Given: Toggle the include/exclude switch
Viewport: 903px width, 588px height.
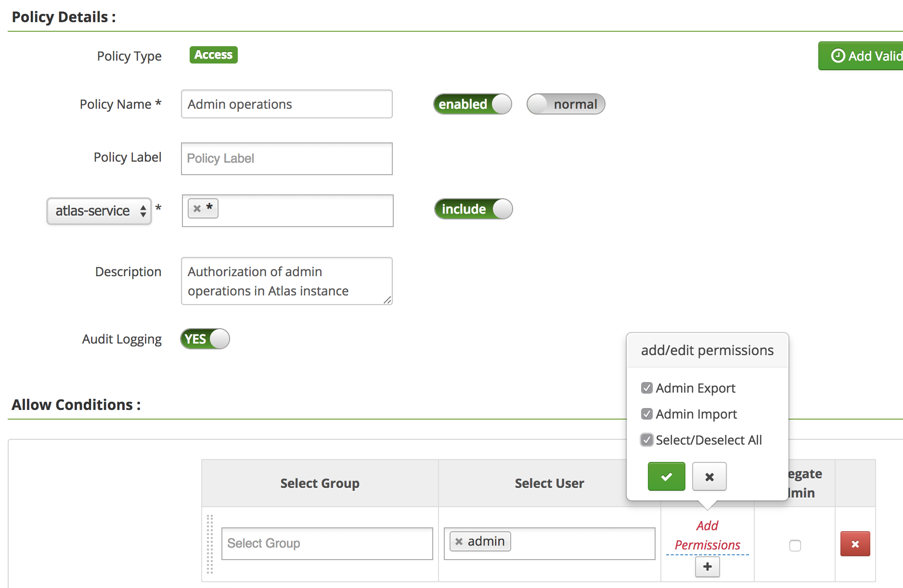Looking at the screenshot, I should point(473,209).
